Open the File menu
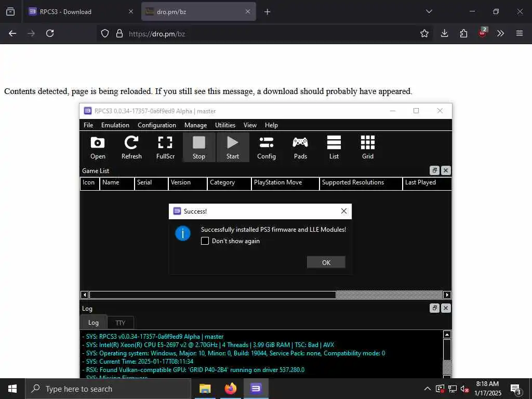532x399 pixels. (88, 125)
